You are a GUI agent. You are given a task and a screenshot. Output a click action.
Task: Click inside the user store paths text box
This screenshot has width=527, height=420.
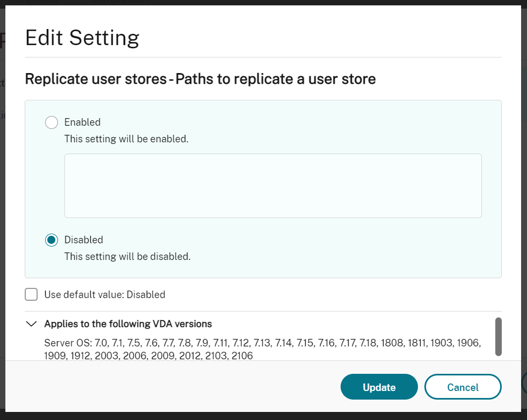[273, 186]
